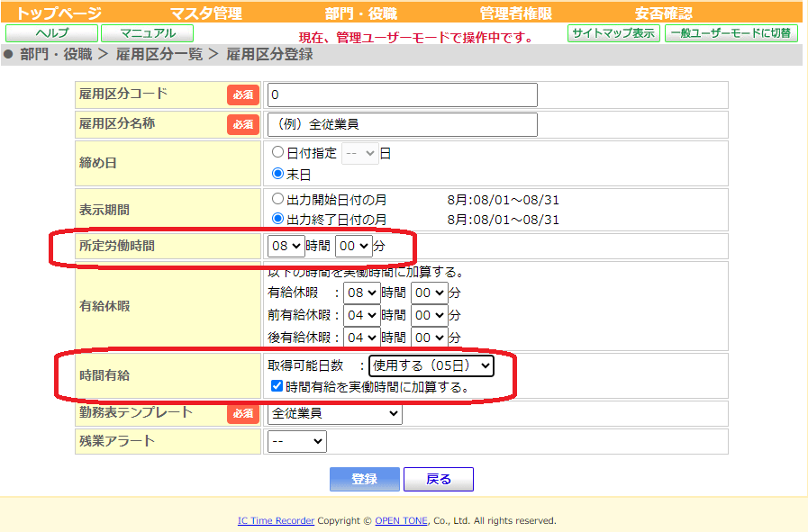
Task: Switch to 一般ユーザーモード
Action: pos(731,33)
